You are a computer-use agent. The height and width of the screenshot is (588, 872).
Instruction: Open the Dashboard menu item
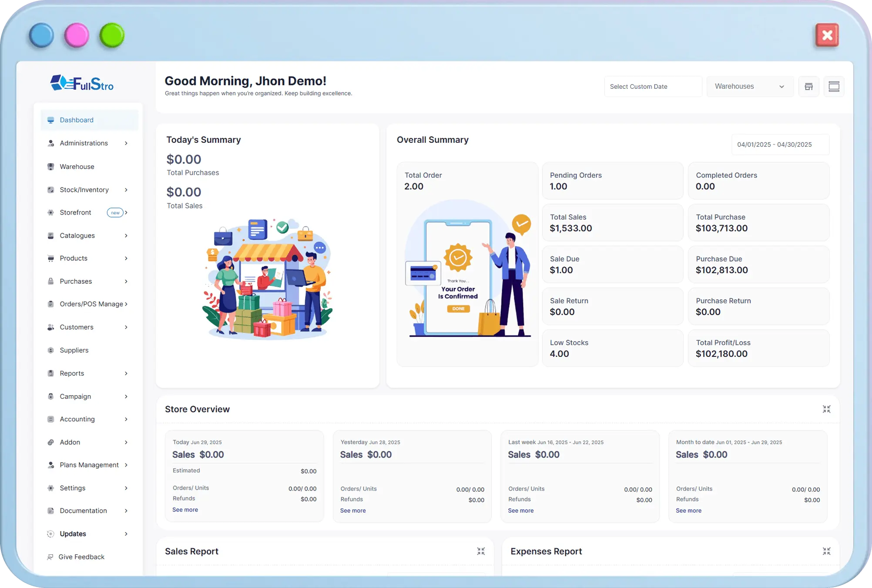click(77, 120)
